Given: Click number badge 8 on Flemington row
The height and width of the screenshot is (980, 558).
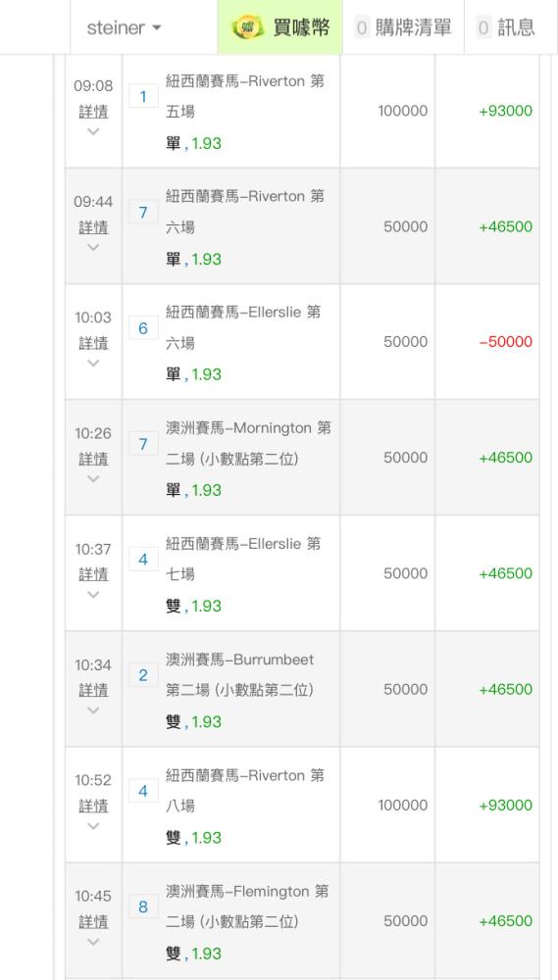Looking at the screenshot, I should pos(143,906).
